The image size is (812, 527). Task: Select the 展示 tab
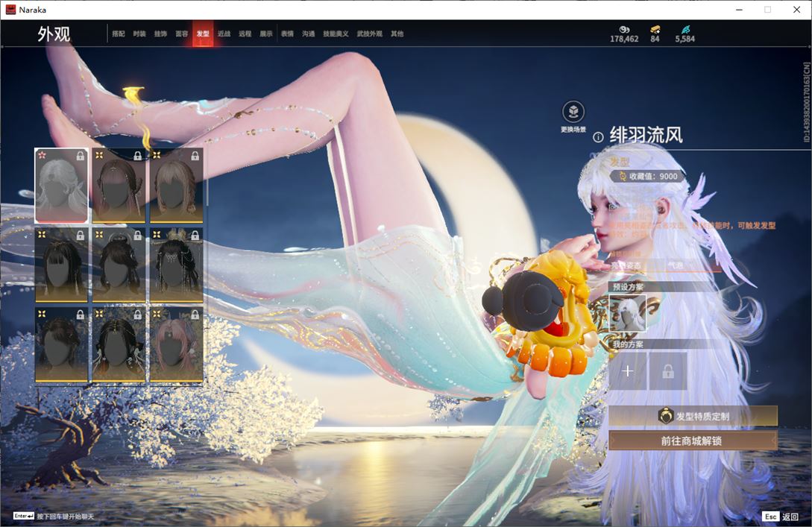266,34
